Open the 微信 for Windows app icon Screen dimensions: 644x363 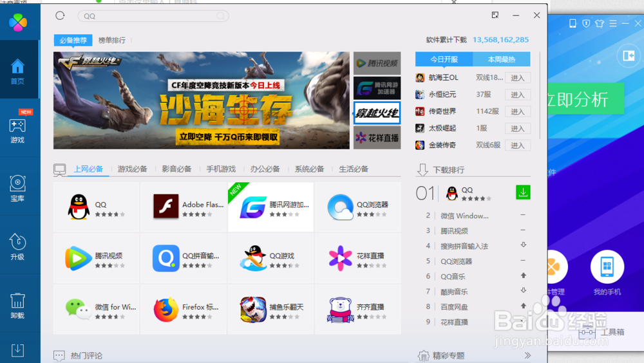click(78, 309)
